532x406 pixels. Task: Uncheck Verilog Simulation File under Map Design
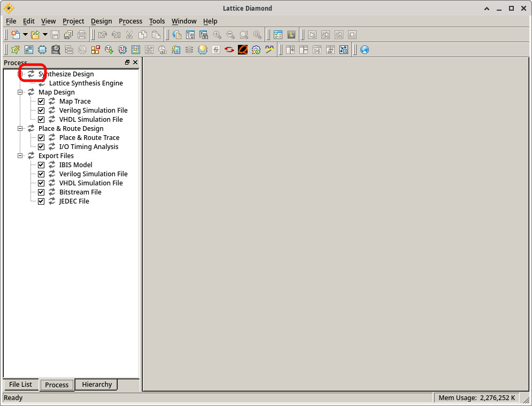tap(41, 111)
